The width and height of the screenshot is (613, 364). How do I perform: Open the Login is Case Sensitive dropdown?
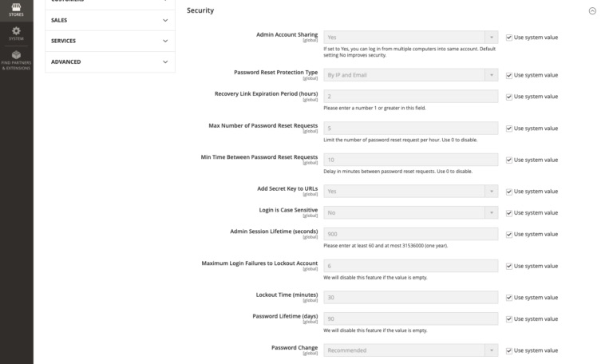tap(410, 213)
